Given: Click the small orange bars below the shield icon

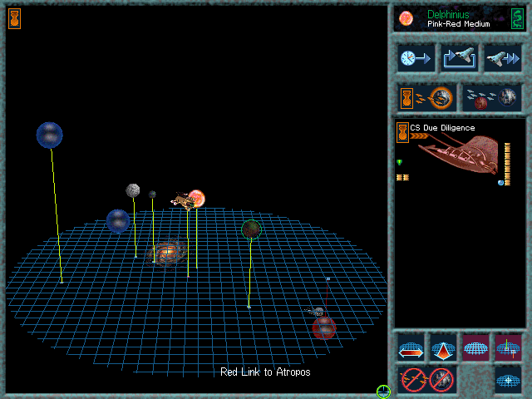Looking at the screenshot, I should coord(402,177).
